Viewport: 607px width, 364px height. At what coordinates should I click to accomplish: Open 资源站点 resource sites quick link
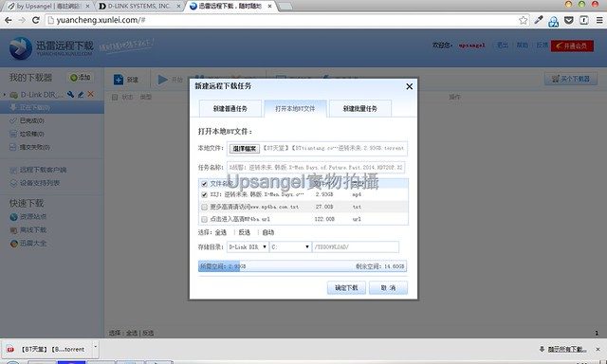(33, 217)
